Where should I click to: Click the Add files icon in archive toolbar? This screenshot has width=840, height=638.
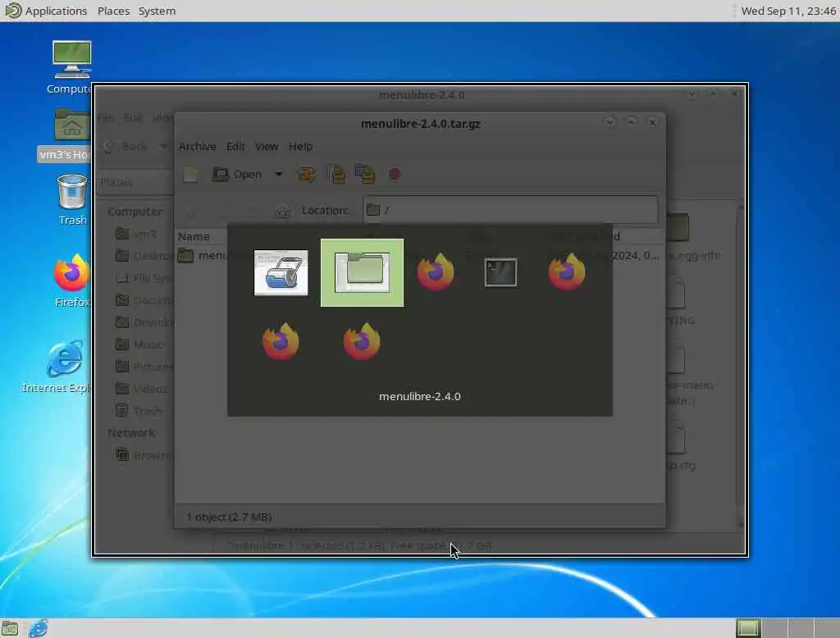(336, 174)
